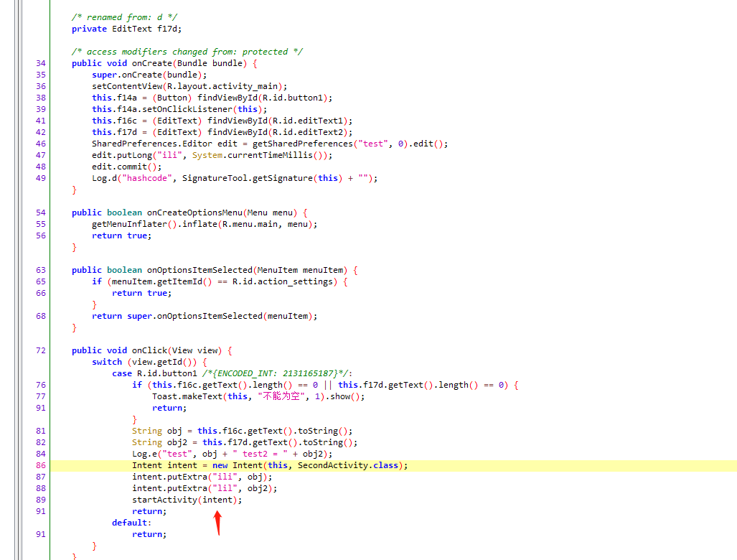Click the startActivity(intent) call
The height and width of the screenshot is (560, 737).
coord(187,500)
